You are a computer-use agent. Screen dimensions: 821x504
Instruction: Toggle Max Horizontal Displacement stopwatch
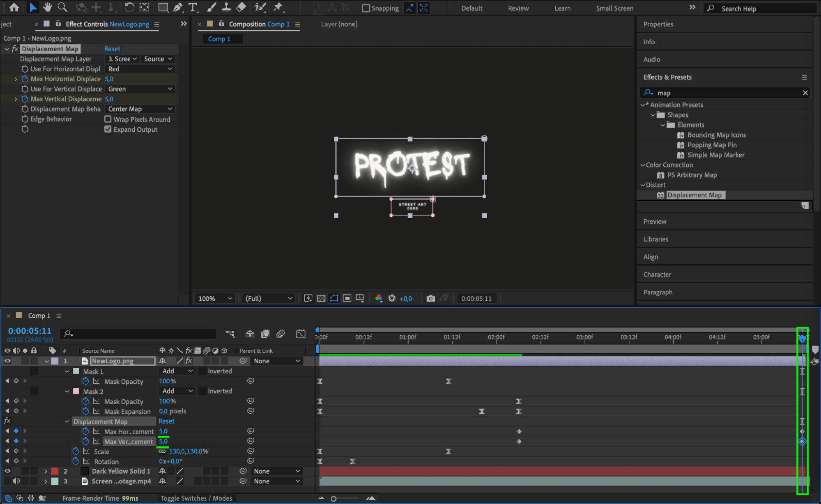(x=25, y=79)
